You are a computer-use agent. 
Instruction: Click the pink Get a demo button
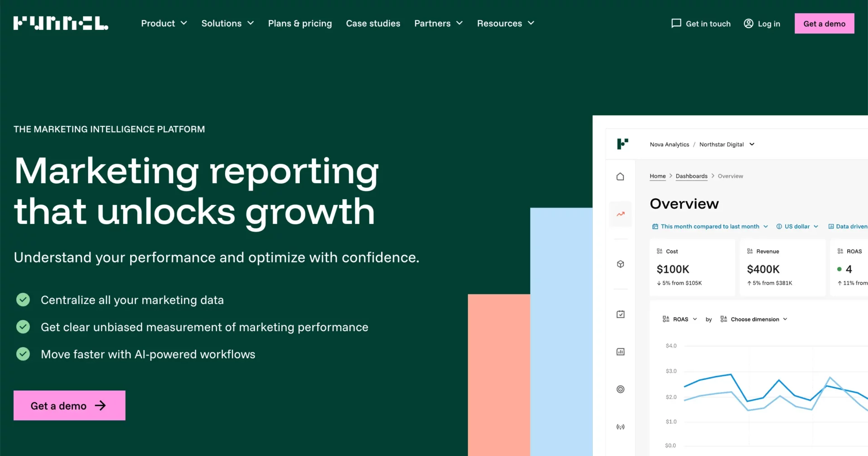[824, 23]
